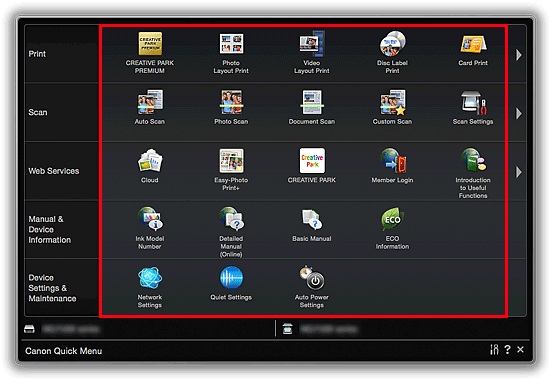The image size is (551, 380).
Task: Open Quiet Settings
Action: click(x=231, y=283)
